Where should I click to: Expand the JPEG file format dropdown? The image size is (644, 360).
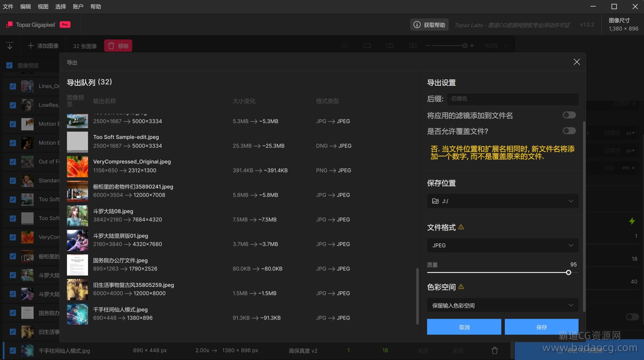tap(502, 245)
